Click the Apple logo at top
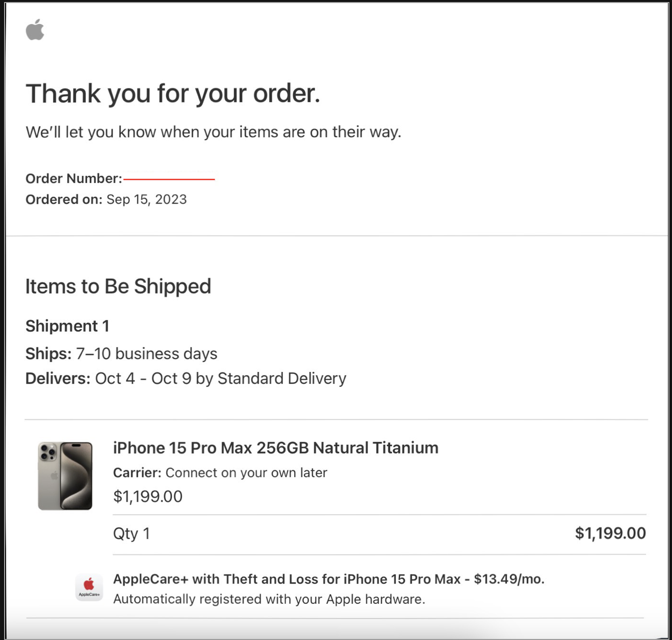 point(35,30)
